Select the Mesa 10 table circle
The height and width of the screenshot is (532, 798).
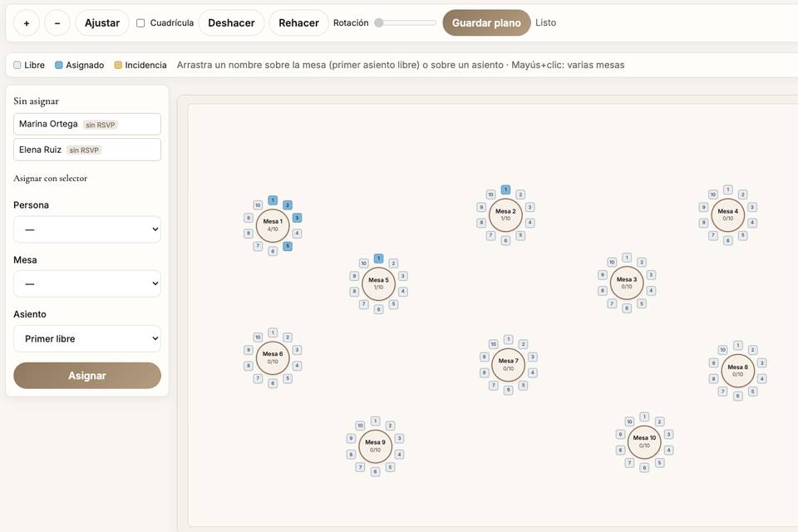644,442
